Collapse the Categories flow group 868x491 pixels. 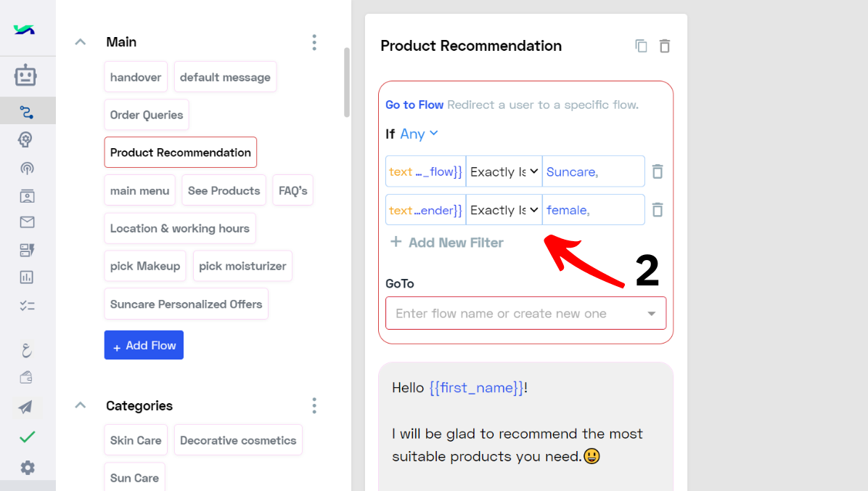click(81, 405)
